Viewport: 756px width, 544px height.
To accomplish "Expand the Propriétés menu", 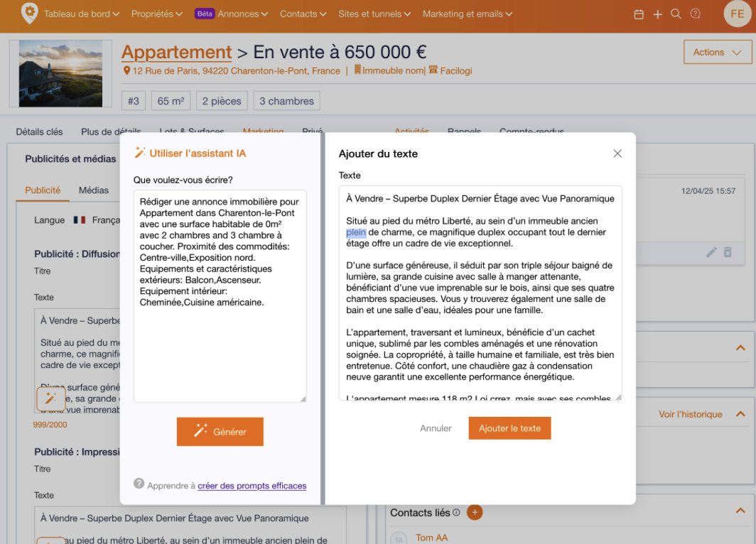I will pyautogui.click(x=157, y=14).
